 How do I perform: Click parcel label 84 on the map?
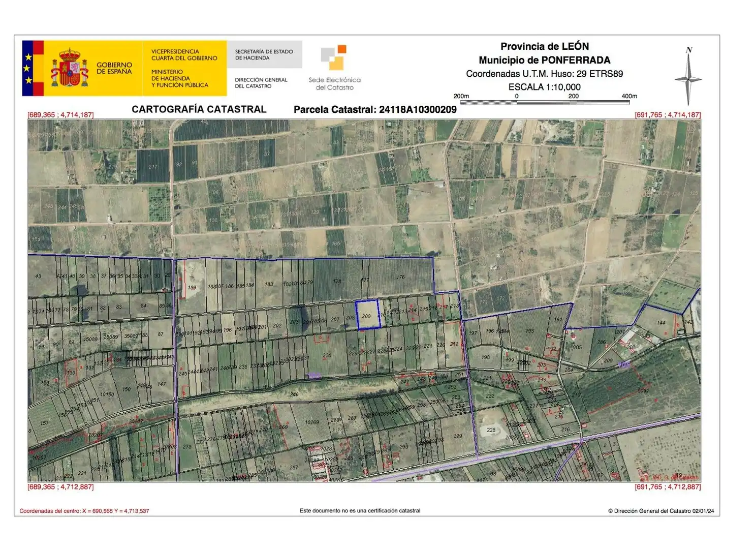(x=144, y=306)
